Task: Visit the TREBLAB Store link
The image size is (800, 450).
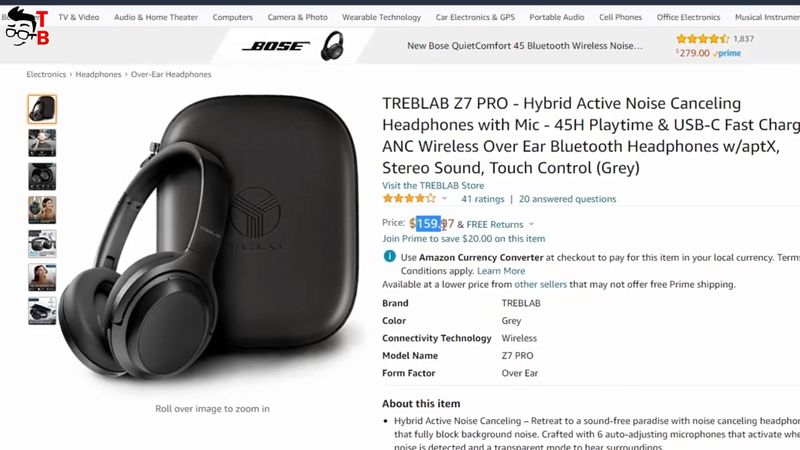Action: (433, 185)
